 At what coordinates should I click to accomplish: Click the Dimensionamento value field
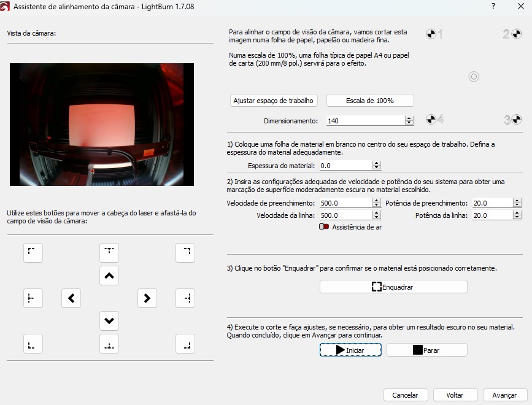click(366, 120)
